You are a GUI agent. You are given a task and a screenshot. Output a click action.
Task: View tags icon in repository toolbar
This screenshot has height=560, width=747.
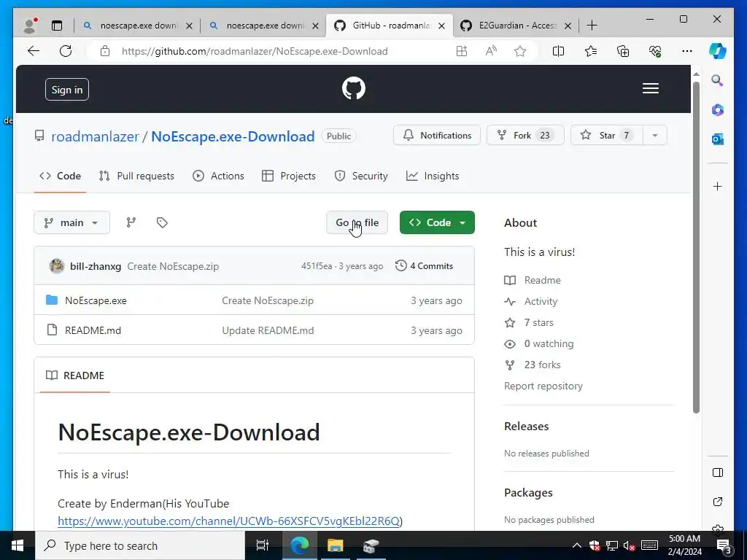162,222
